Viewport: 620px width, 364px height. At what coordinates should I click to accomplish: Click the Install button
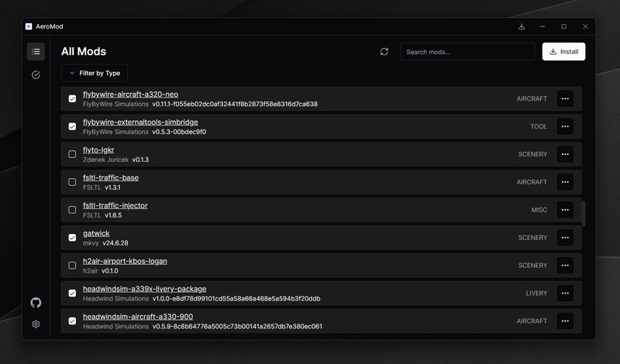tap(563, 52)
